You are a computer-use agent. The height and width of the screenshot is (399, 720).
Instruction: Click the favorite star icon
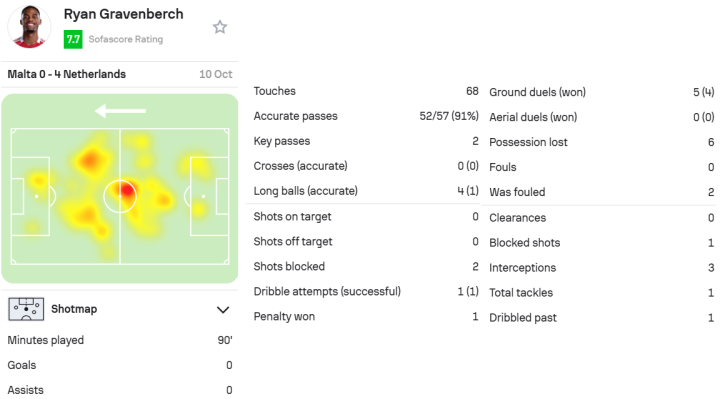(220, 27)
